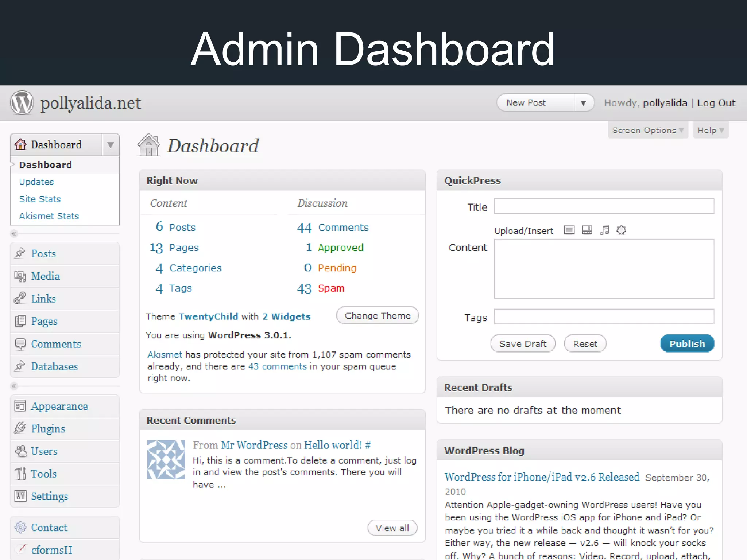Open the Hello world! post link
This screenshot has height=560, width=747.
coord(333,445)
